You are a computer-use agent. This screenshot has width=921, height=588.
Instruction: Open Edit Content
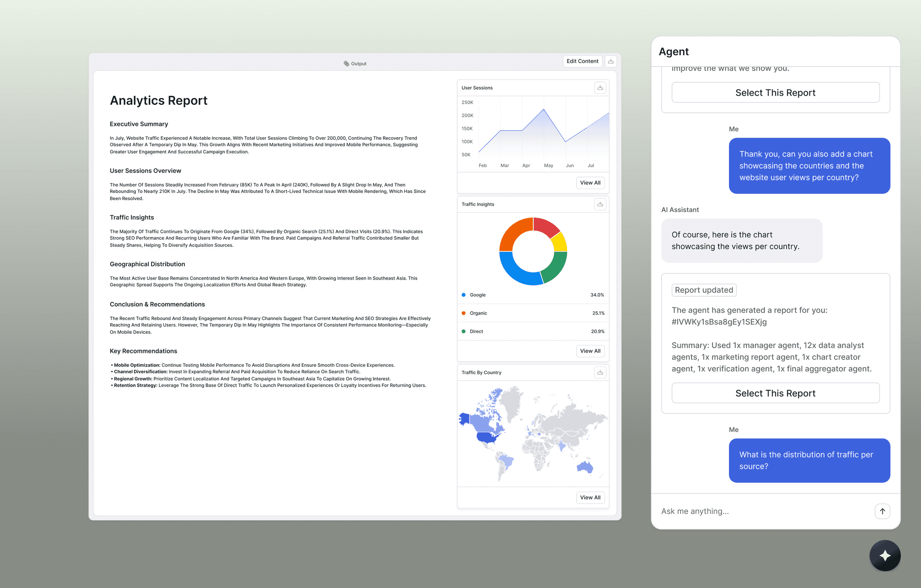tap(582, 61)
